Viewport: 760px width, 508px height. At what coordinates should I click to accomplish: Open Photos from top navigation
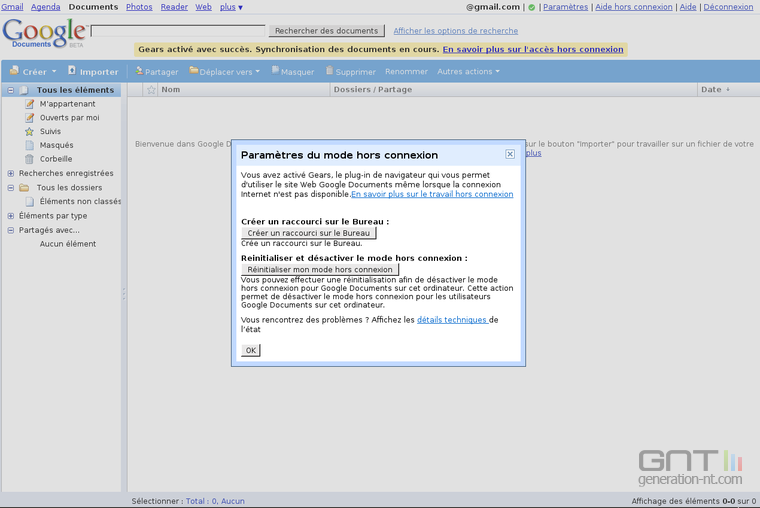tap(139, 7)
